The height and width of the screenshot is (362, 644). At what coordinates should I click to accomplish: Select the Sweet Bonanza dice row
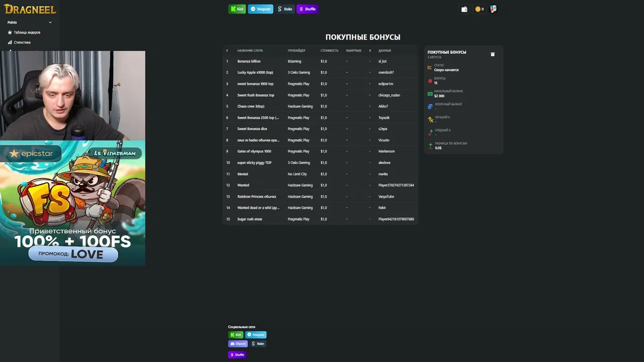pyautogui.click(x=320, y=129)
